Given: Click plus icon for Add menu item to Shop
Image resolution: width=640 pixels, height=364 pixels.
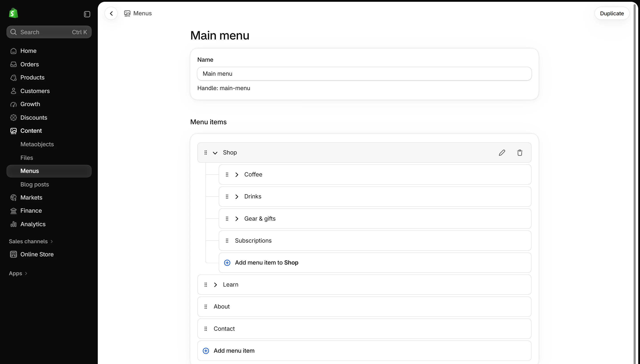Looking at the screenshot, I should pyautogui.click(x=227, y=263).
